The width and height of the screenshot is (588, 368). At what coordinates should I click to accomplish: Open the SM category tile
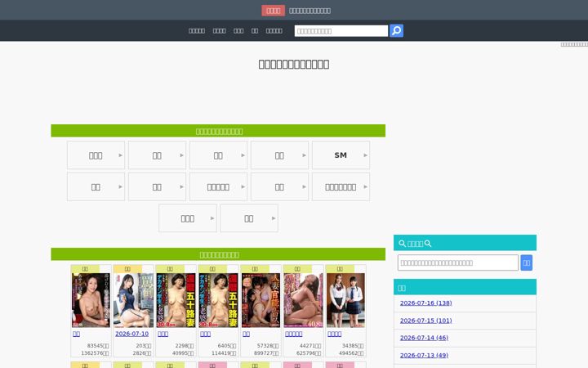coord(341,155)
